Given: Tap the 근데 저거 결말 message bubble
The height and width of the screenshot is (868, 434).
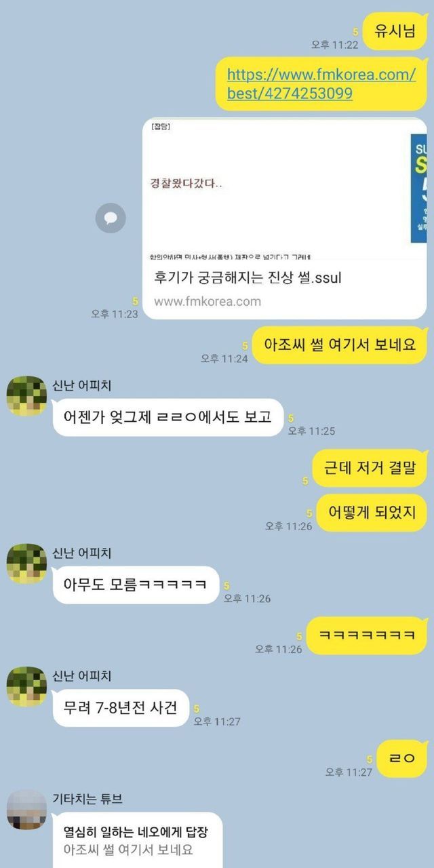Looking at the screenshot, I should click(370, 468).
